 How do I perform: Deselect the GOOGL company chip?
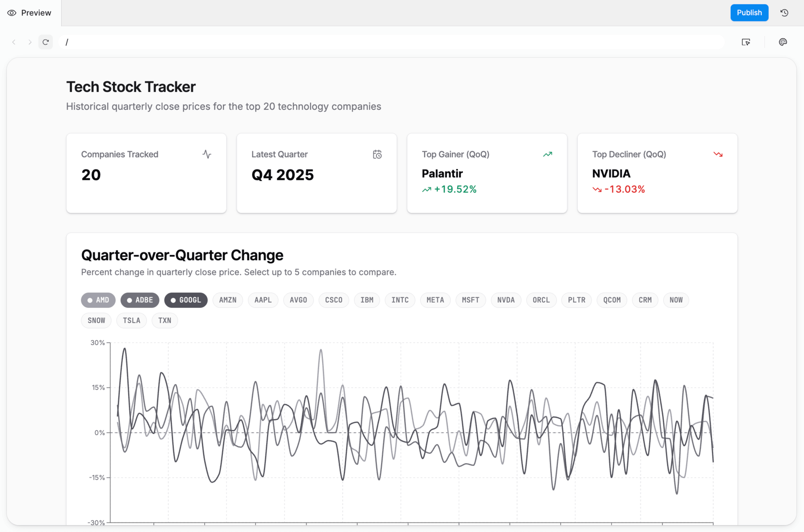[186, 300]
